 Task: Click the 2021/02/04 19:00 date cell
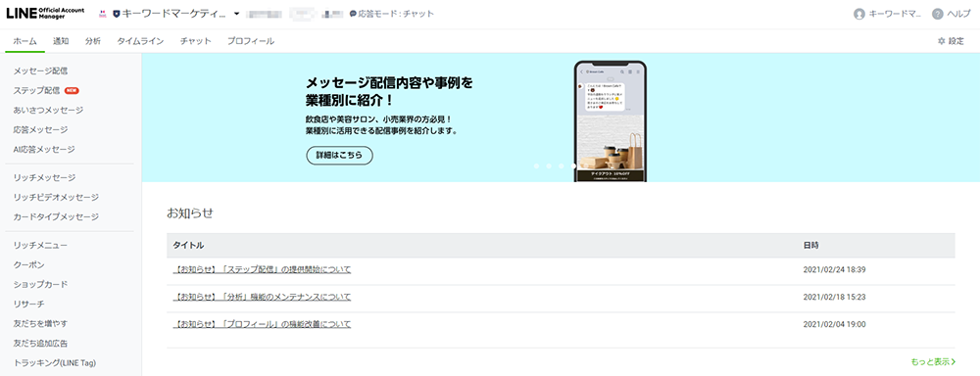[x=834, y=324]
